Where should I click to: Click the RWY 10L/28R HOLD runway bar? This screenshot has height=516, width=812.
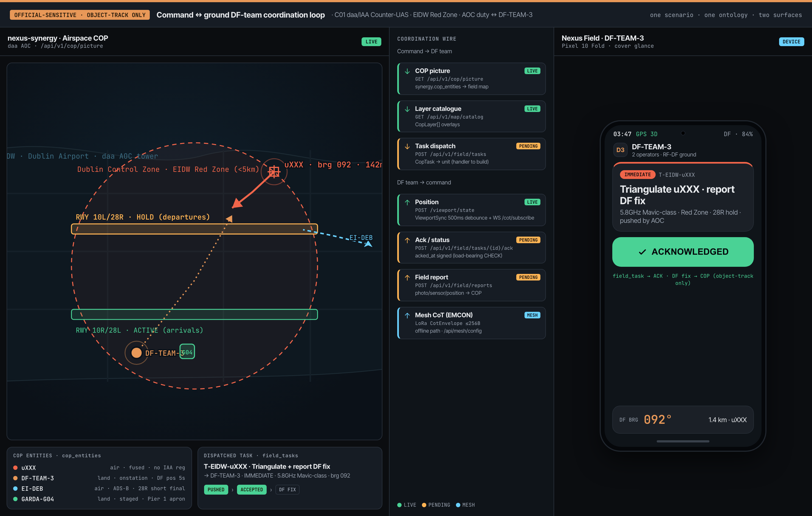point(194,229)
